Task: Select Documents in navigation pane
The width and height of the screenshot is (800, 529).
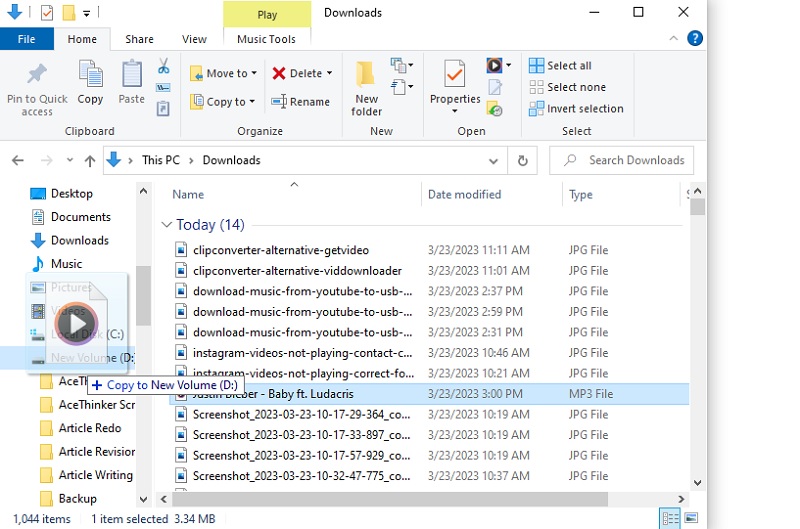Action: point(70,217)
